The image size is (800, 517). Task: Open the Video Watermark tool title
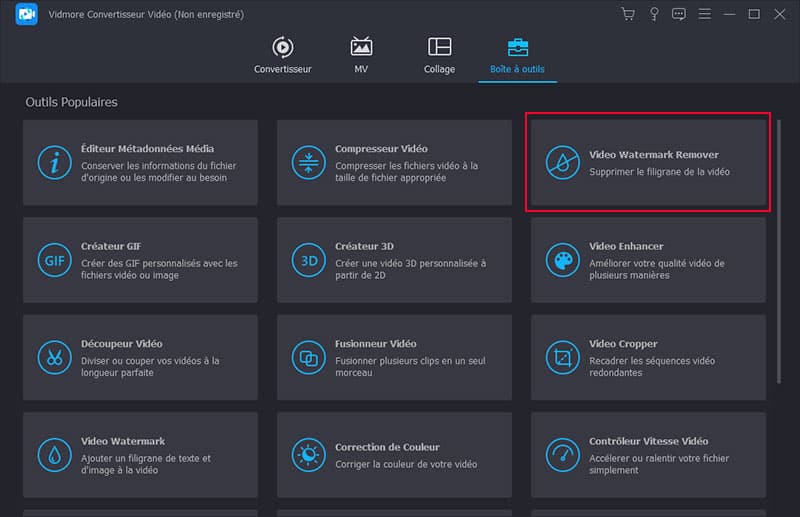tap(123, 441)
